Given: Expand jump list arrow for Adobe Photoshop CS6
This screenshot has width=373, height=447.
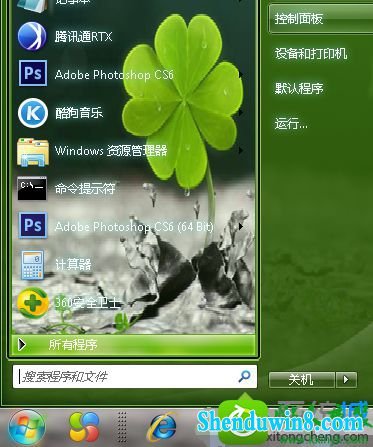Looking at the screenshot, I should (x=240, y=74).
